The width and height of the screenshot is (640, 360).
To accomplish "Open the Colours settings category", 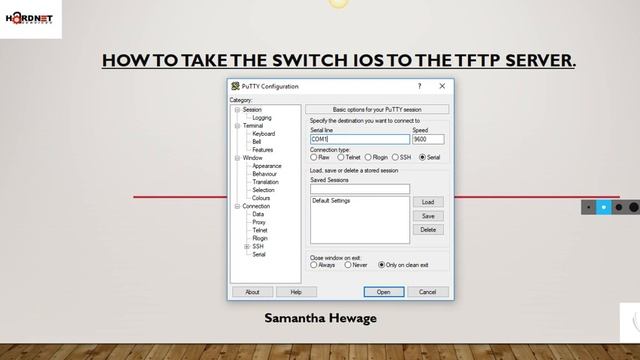I will tap(261, 198).
